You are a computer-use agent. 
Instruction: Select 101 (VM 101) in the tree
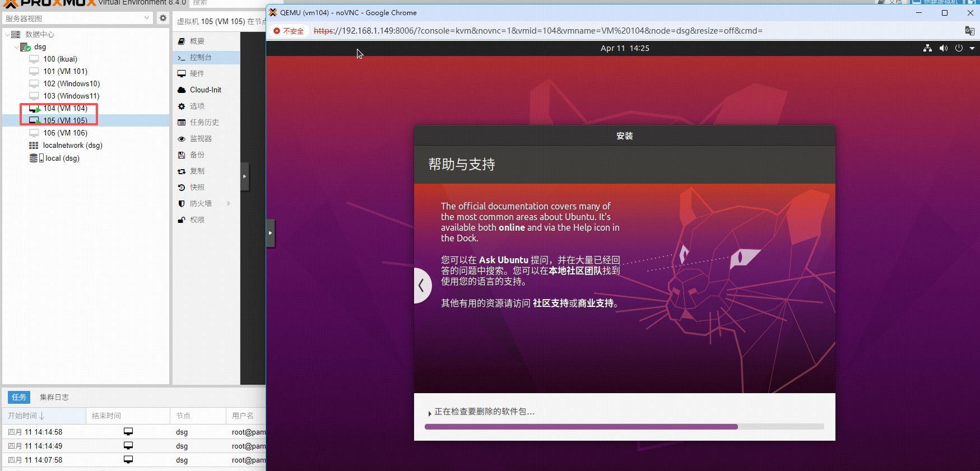point(65,72)
